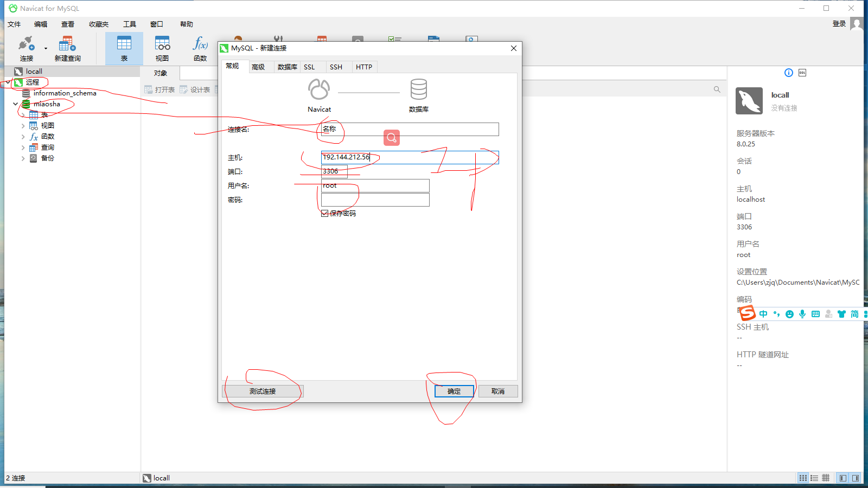The width and height of the screenshot is (868, 488).
Task: Click the 密码 password input field
Action: point(375,200)
